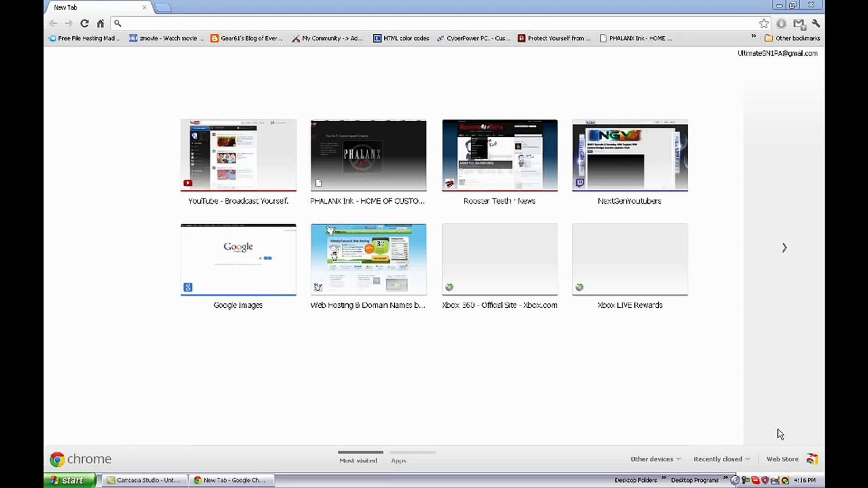
Task: Open Gear61's Blog bookmark
Action: [247, 38]
